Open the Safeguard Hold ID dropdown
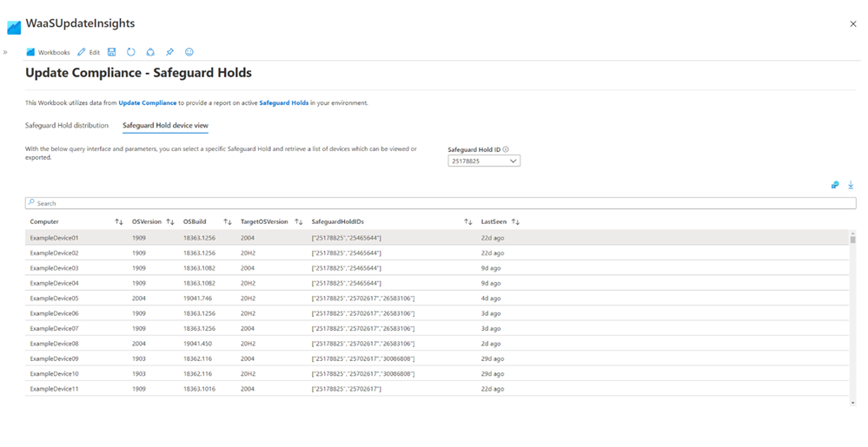This screenshot has width=868, height=447. coord(484,161)
